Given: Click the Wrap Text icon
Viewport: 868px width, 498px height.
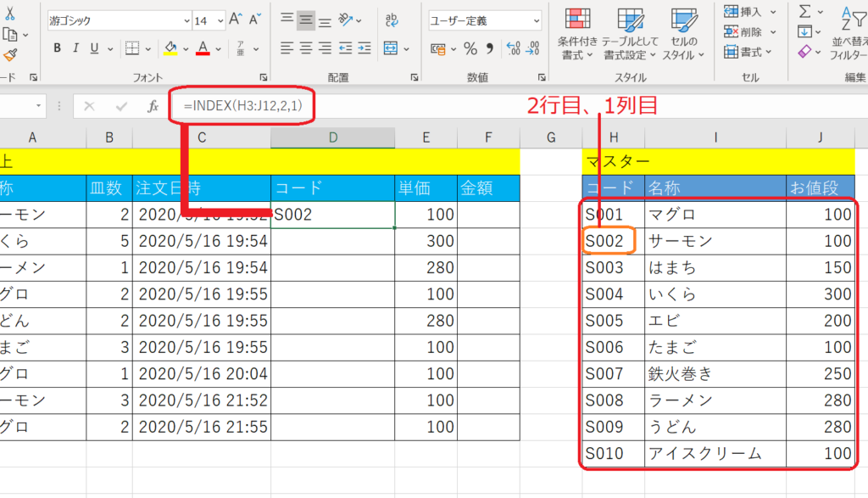Looking at the screenshot, I should [x=393, y=20].
